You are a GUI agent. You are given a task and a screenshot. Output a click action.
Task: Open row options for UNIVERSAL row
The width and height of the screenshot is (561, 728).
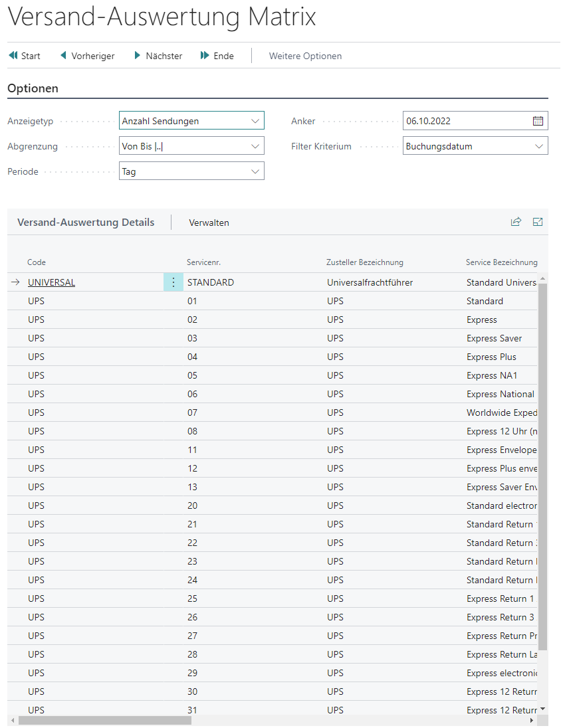point(173,282)
